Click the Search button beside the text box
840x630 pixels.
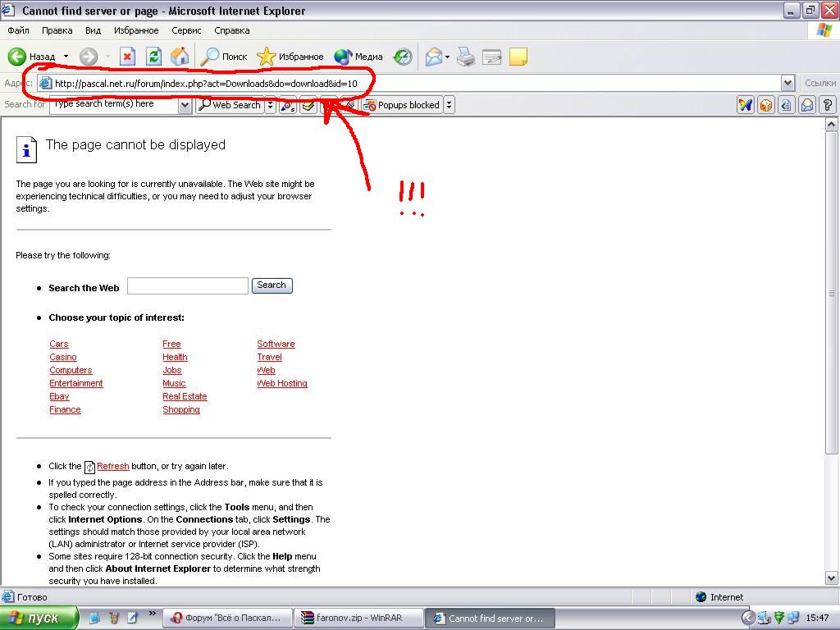[272, 285]
